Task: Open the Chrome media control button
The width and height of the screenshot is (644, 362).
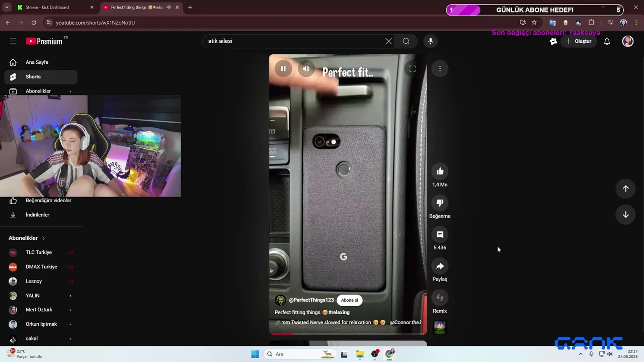Action: (610, 23)
